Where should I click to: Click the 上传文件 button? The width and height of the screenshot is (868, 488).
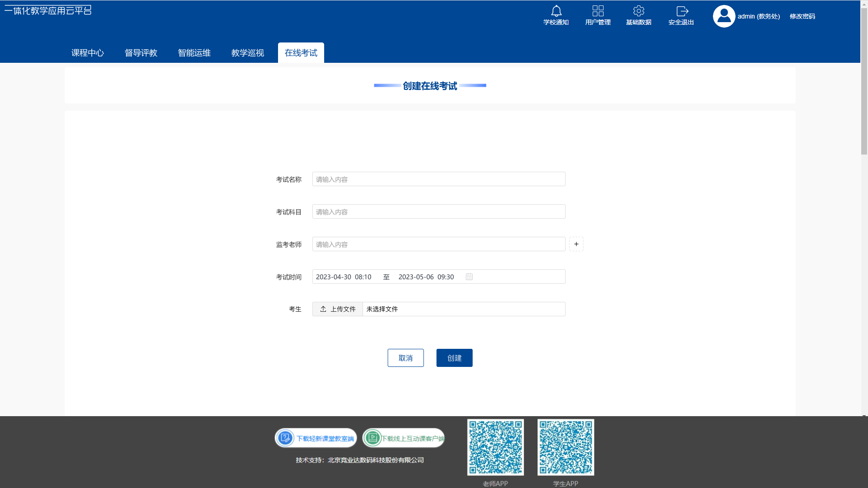[x=338, y=309]
